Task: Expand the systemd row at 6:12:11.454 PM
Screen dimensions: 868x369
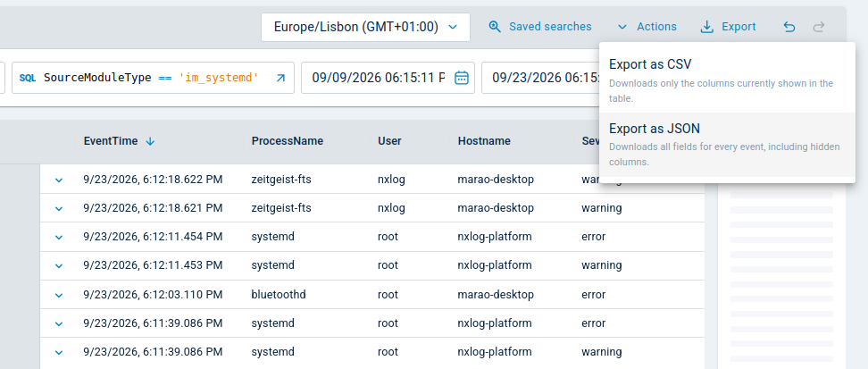Action: [x=59, y=237]
